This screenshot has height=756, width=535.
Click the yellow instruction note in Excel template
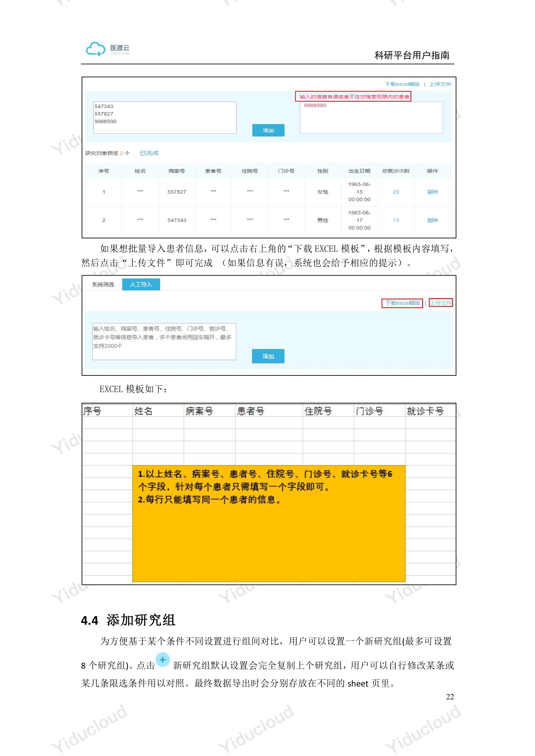[x=269, y=524]
